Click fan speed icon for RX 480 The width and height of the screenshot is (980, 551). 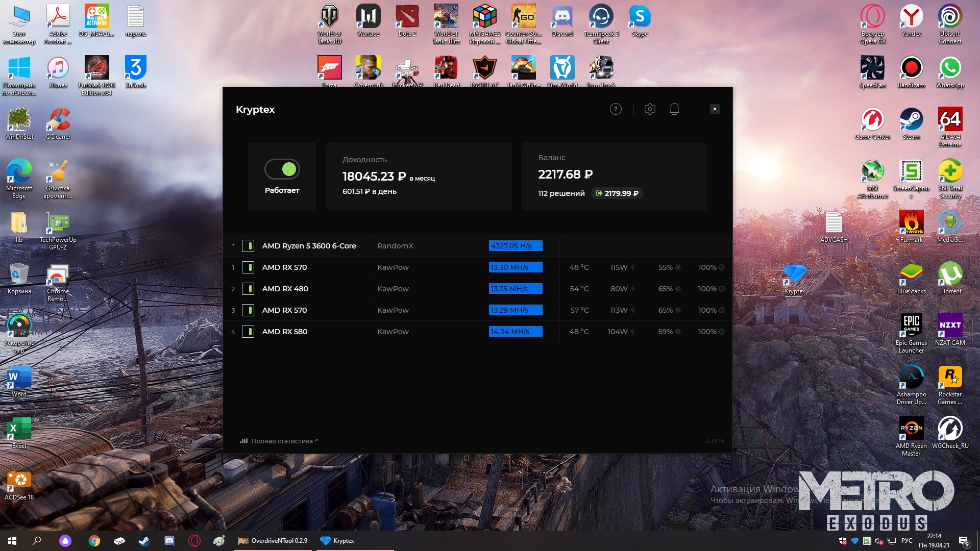[x=678, y=289]
